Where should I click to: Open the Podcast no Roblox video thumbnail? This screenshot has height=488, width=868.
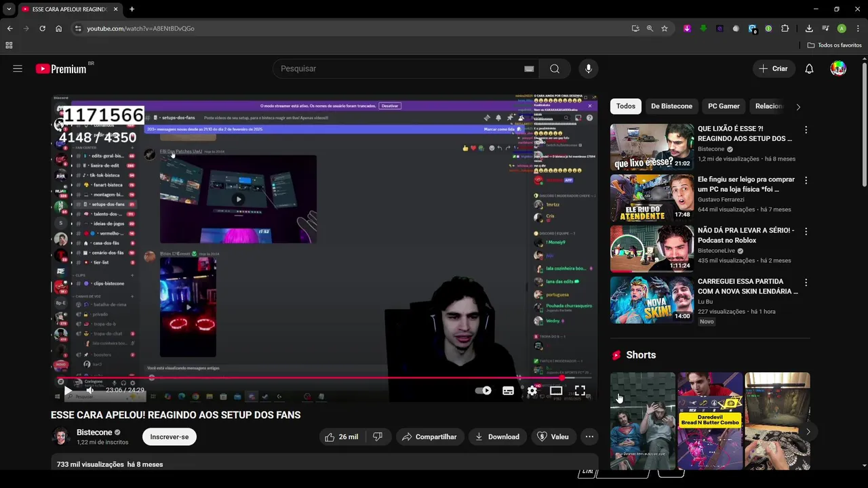[652, 248]
